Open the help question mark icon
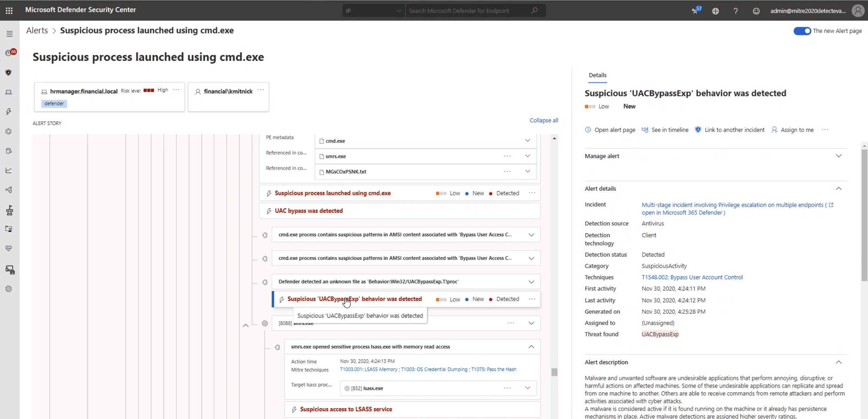 735,11
